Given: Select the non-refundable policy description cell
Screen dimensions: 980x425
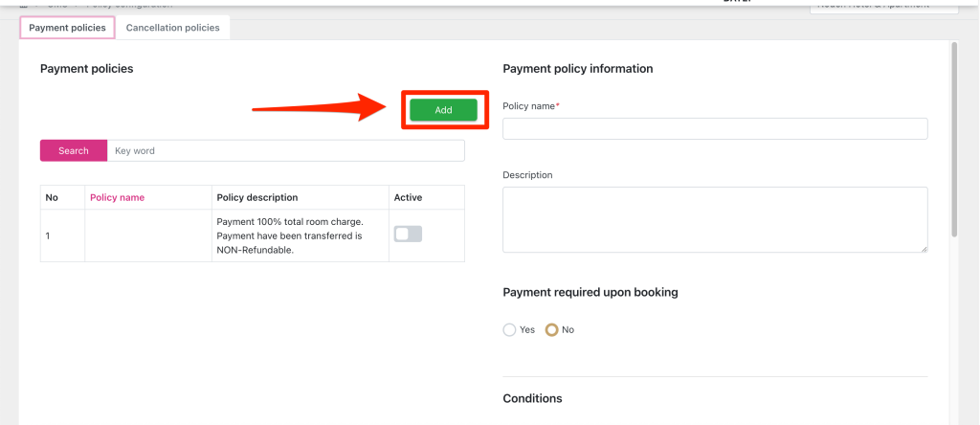Looking at the screenshot, I should point(290,235).
